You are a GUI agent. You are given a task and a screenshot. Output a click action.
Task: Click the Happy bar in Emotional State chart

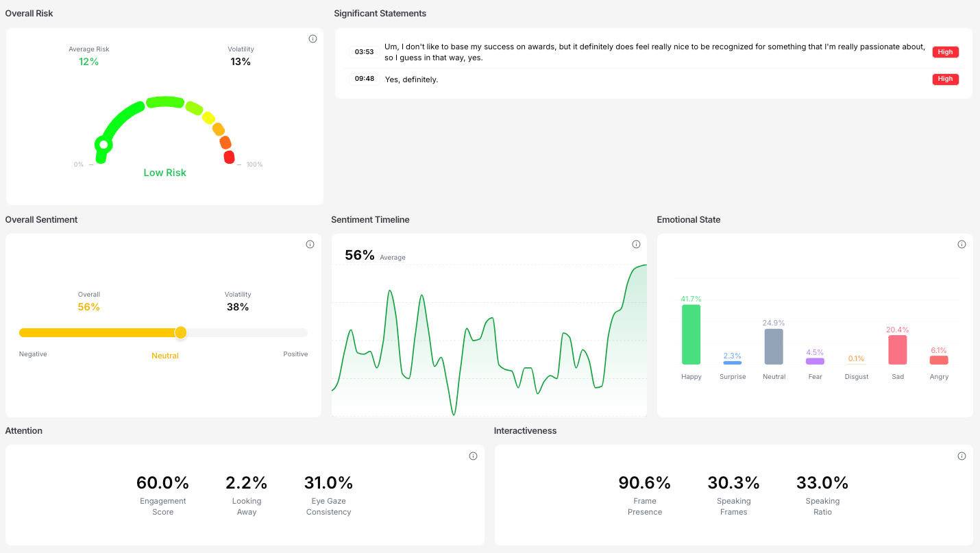[691, 334]
